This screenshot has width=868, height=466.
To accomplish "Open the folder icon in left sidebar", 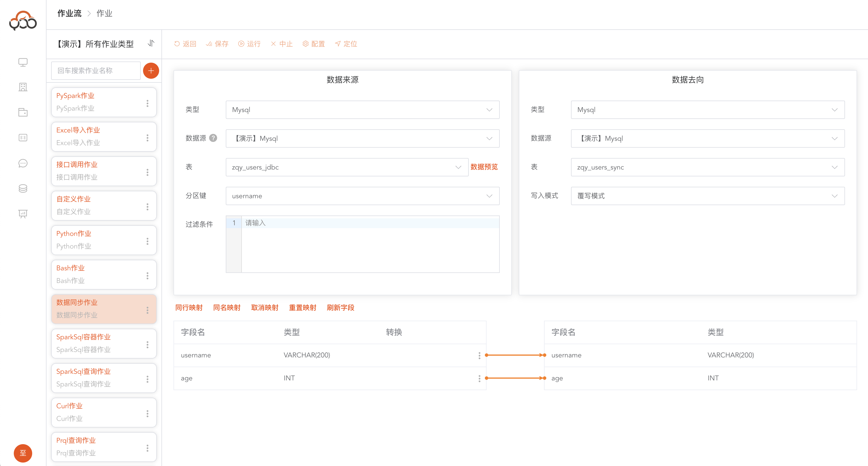I will coord(23,112).
